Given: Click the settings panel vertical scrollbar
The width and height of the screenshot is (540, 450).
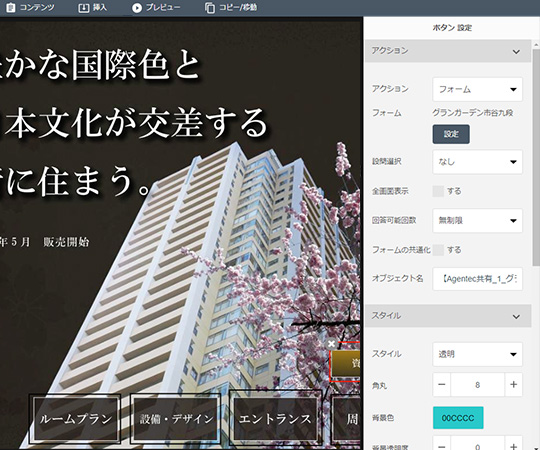Looking at the screenshot, I should pos(536,157).
